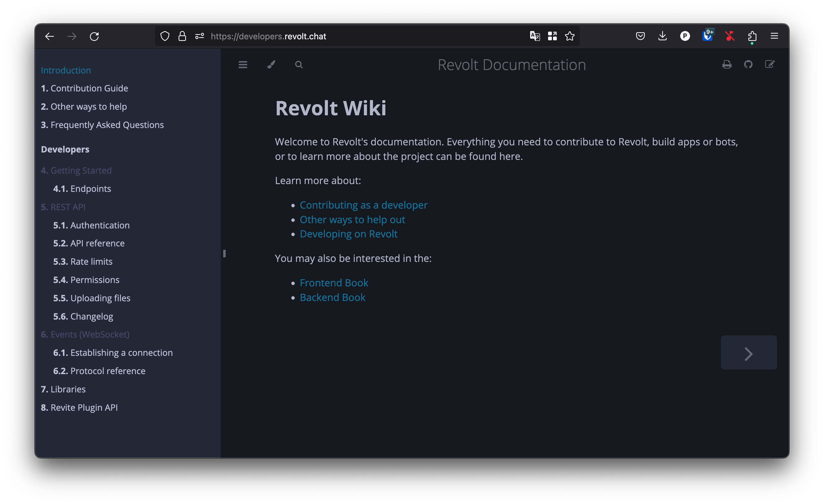Bookmark this page with the star icon

click(x=569, y=36)
